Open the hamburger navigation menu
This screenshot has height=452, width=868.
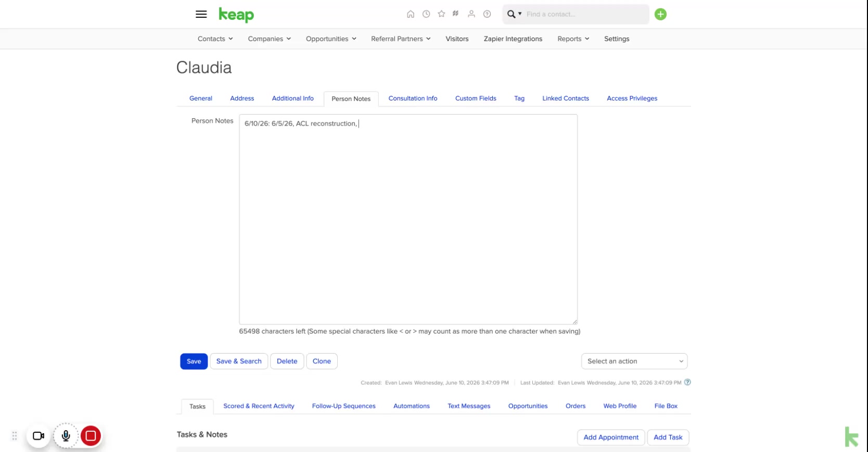[201, 15]
